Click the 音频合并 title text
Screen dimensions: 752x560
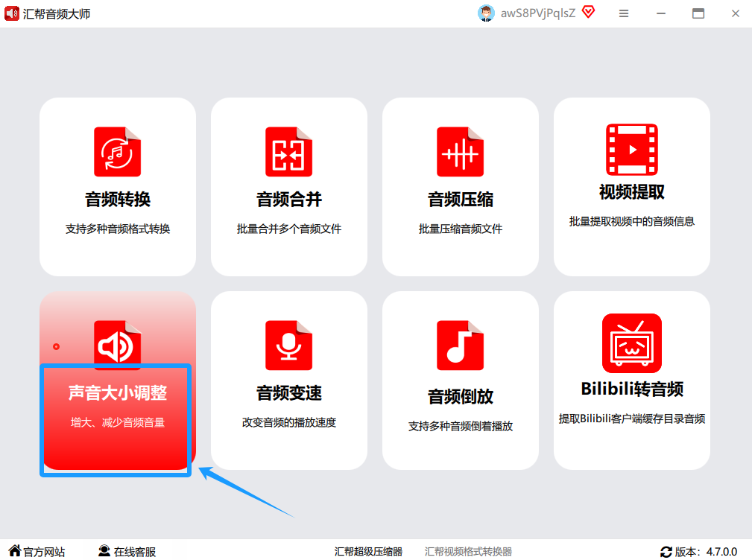coord(288,200)
